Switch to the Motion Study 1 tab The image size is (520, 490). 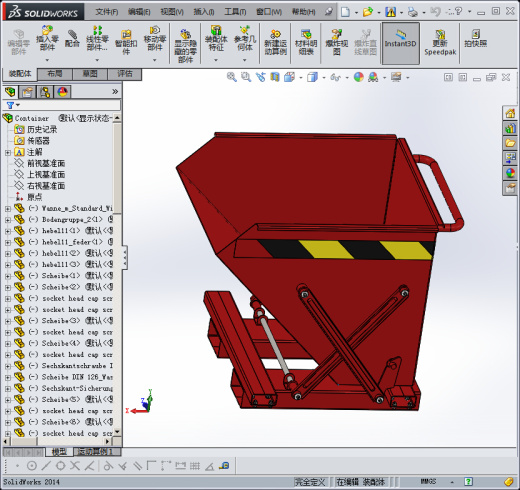pos(95,452)
